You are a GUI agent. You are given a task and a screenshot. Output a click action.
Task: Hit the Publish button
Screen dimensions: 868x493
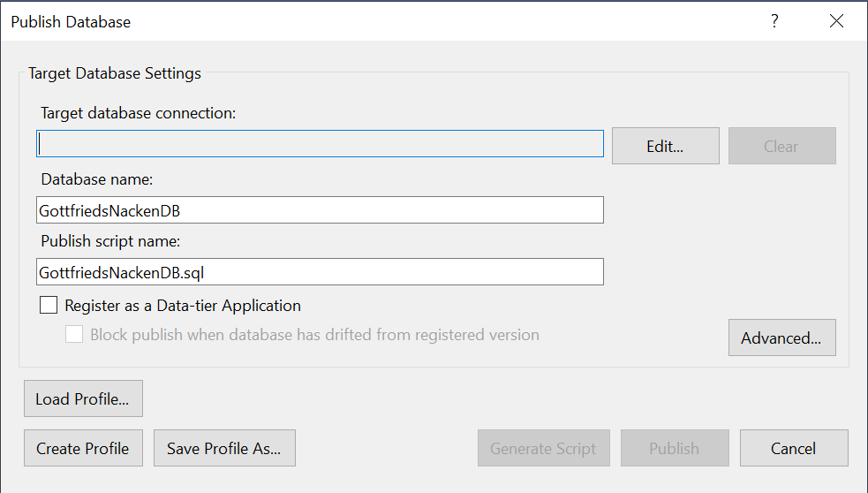tap(674, 449)
